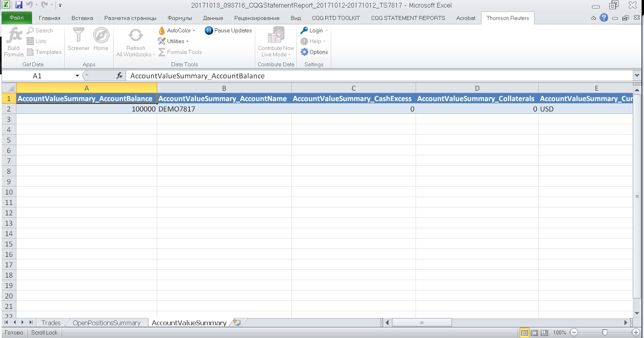Viewport: 644px width, 338px height.
Task: Click the Login key icon
Action: [304, 30]
